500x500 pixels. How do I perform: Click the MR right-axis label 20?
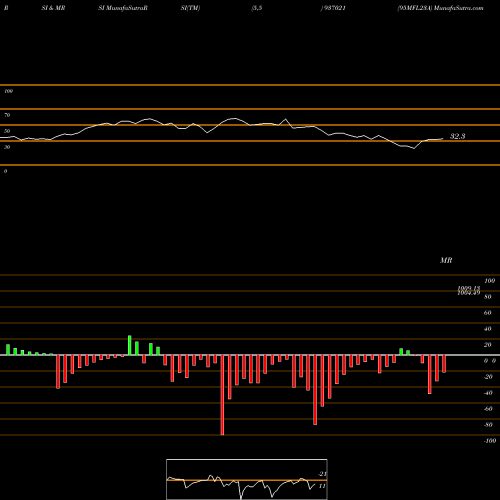(x=488, y=345)
